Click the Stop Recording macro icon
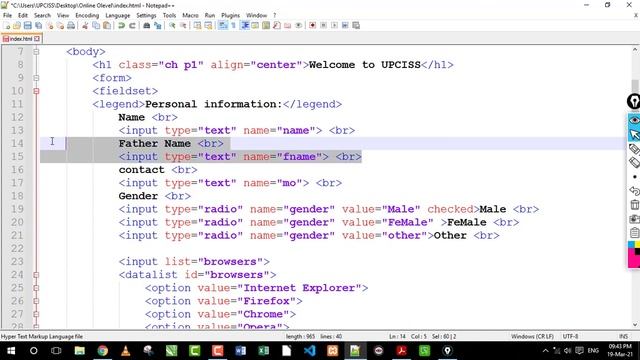 (x=323, y=25)
